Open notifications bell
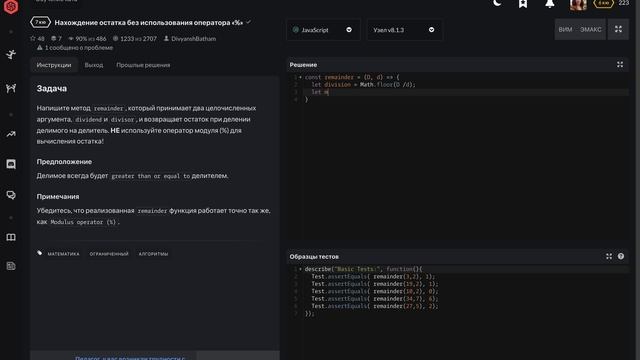640x360 pixels. 550,4
